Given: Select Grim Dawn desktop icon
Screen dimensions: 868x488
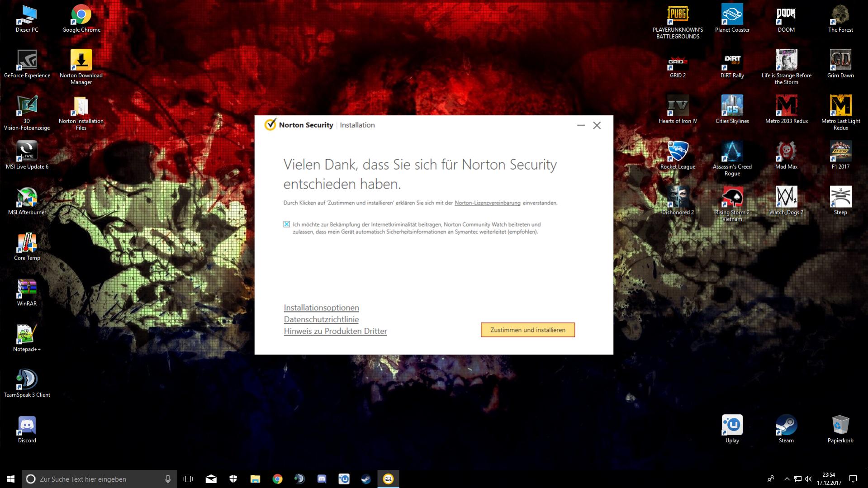Looking at the screenshot, I should click(x=841, y=64).
